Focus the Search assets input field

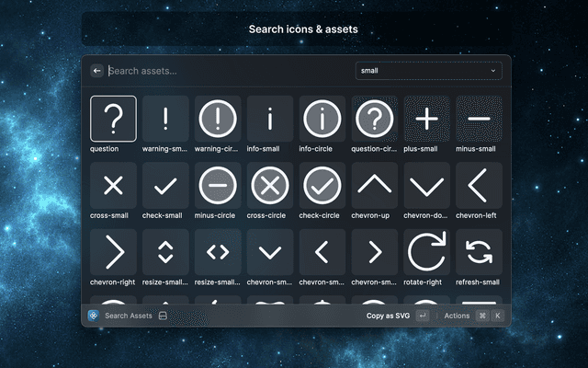pos(225,70)
